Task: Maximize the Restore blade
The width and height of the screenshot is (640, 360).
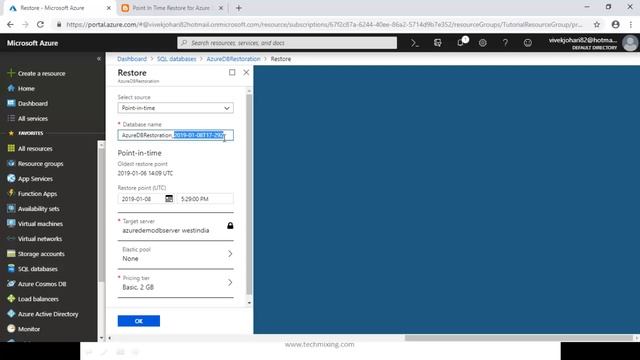Action: [x=232, y=72]
